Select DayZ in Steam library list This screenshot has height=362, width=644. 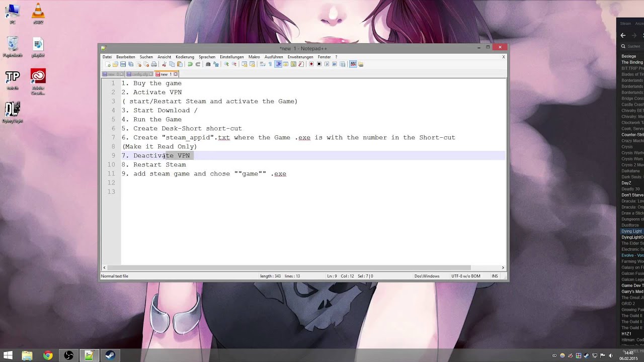coord(626,183)
